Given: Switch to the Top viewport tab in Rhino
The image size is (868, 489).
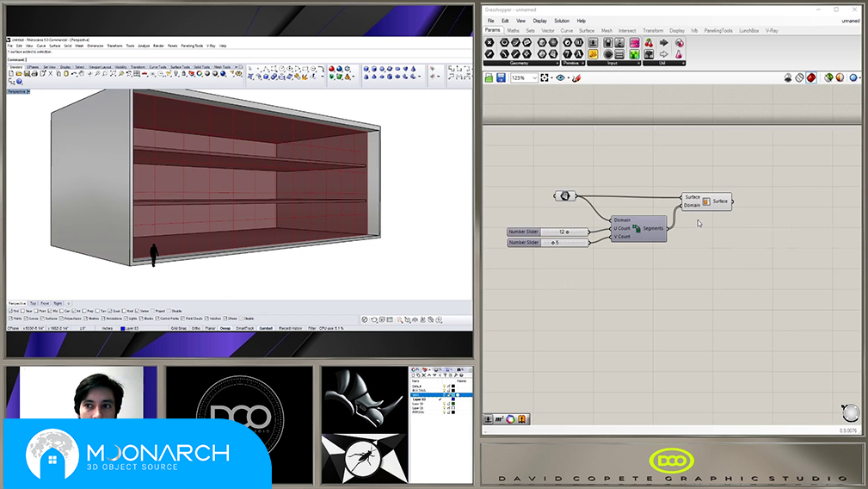Looking at the screenshot, I should (34, 304).
